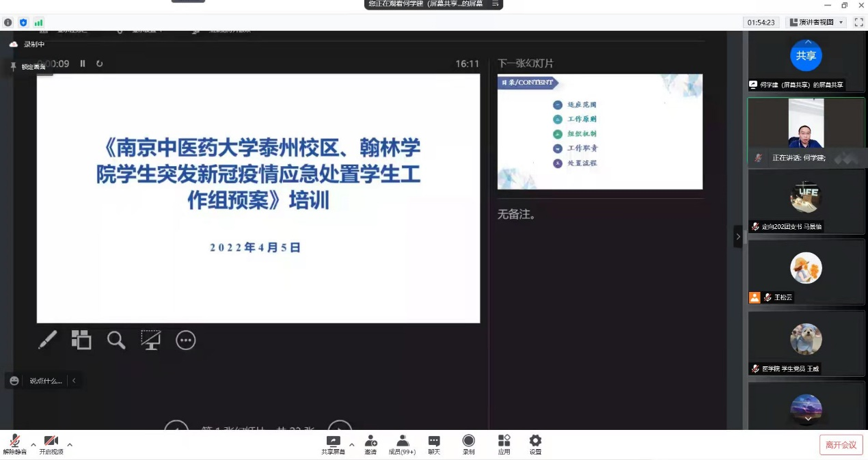Click the zoom magnifier tool
The height and width of the screenshot is (460, 868).
coord(116,340)
